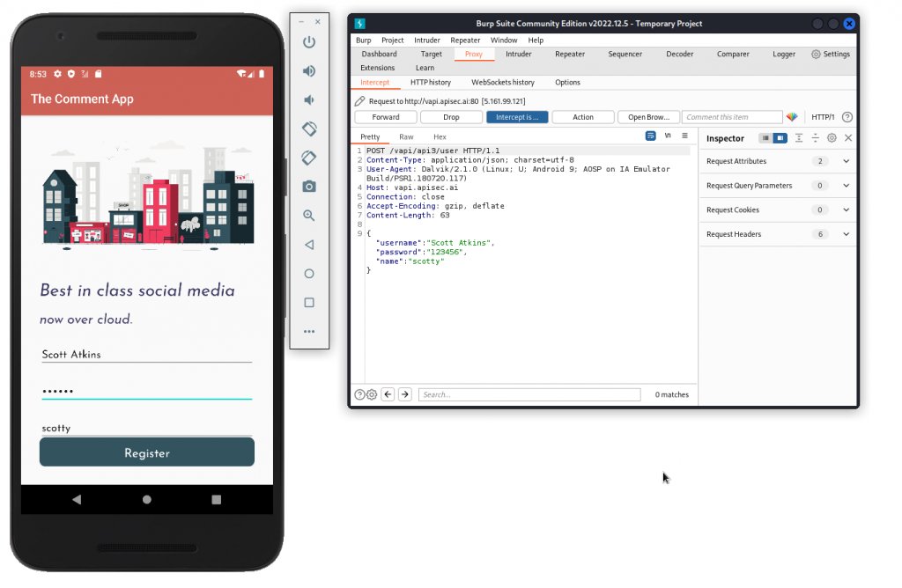Click the Search field under the request
902x588 pixels.
pos(529,394)
